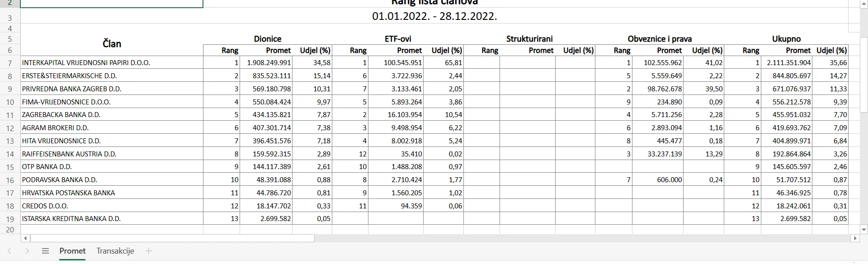
Task: Go to next sheet arrow
Action: point(27,251)
